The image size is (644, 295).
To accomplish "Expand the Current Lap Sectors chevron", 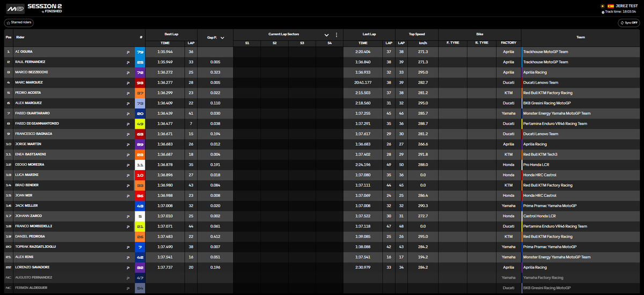I will click(x=327, y=34).
